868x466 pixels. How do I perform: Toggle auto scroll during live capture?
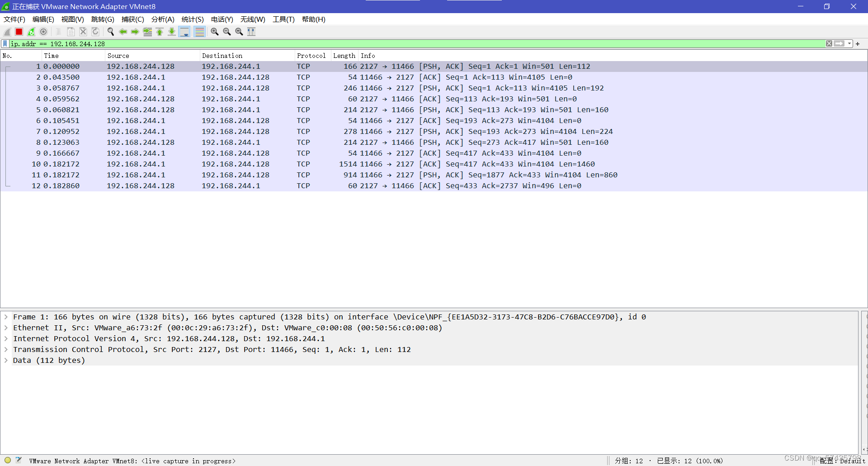coord(184,32)
